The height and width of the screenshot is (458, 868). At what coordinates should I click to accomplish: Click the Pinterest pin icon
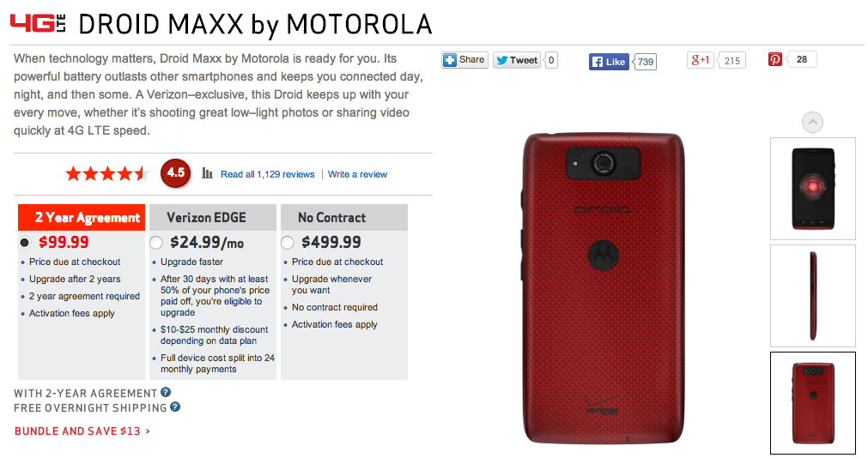coord(775,59)
